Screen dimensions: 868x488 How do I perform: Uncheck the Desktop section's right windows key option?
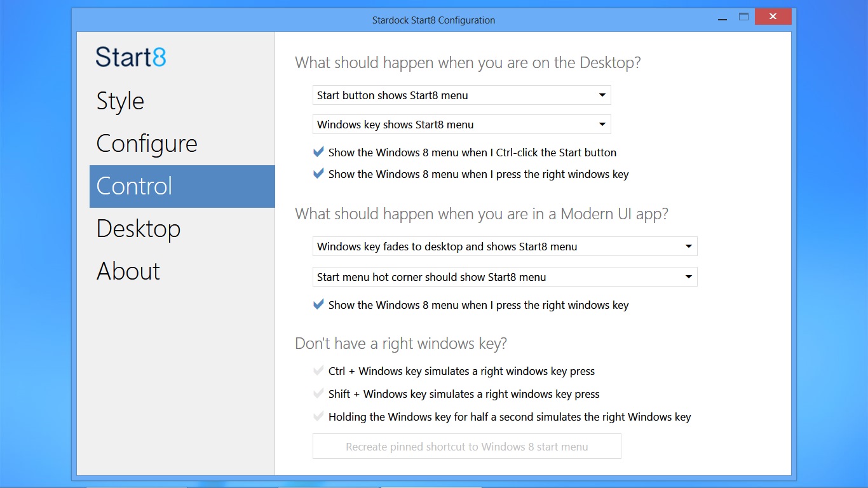(x=319, y=174)
